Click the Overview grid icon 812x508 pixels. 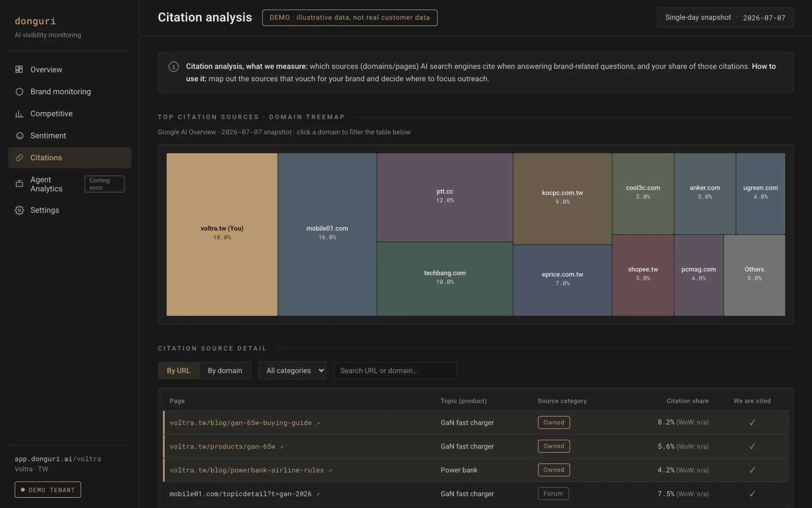click(x=19, y=69)
